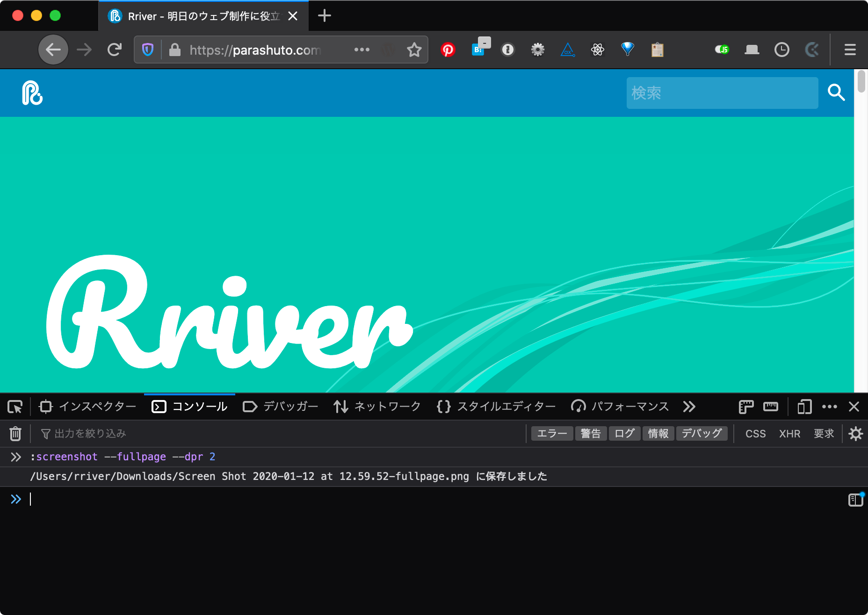Switch to the パフォーマンス tab
868x615 pixels.
coord(620,407)
